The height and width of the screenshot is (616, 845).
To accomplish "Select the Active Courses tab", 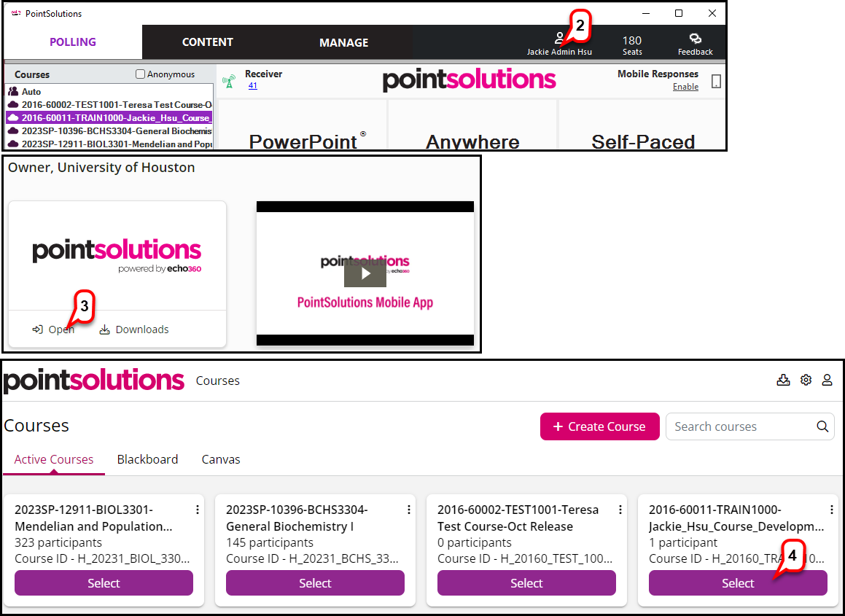I will pos(54,460).
